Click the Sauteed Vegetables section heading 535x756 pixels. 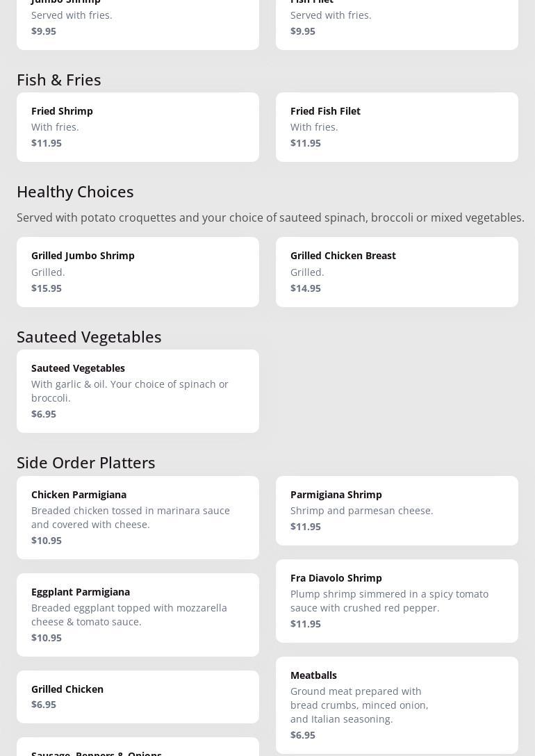coord(89,337)
